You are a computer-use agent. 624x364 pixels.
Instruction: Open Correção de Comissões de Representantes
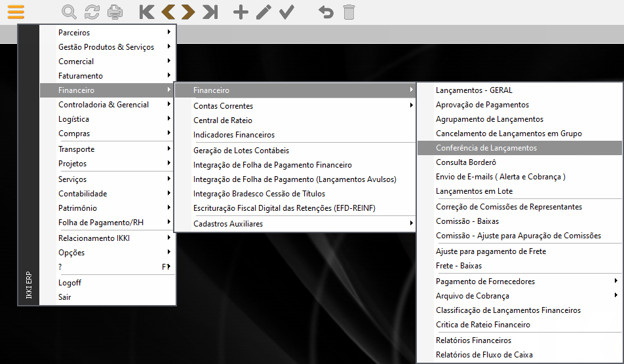520,207
